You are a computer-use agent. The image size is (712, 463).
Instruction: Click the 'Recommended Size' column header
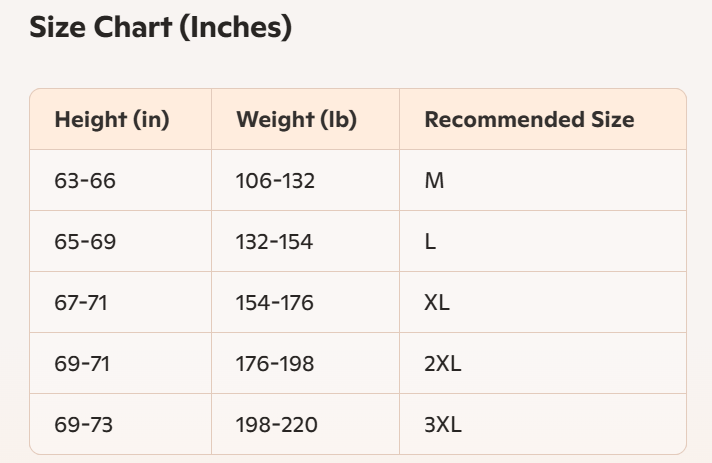(x=529, y=120)
